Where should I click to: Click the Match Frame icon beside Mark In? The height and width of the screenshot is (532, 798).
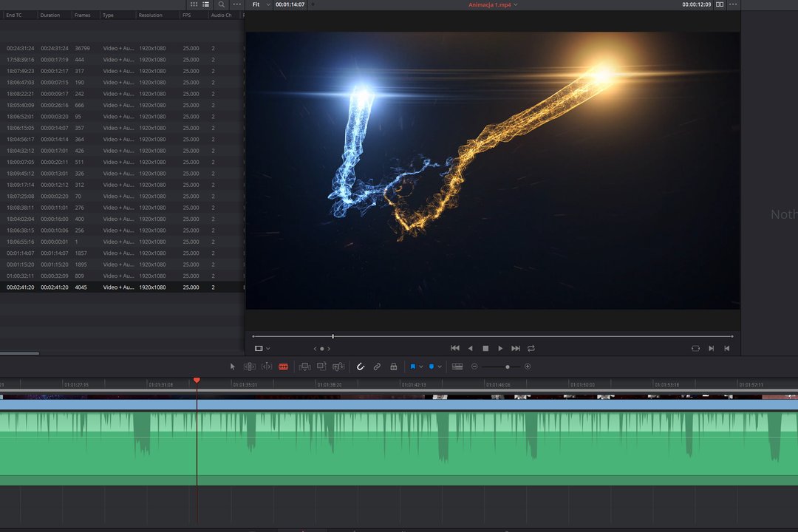696,348
